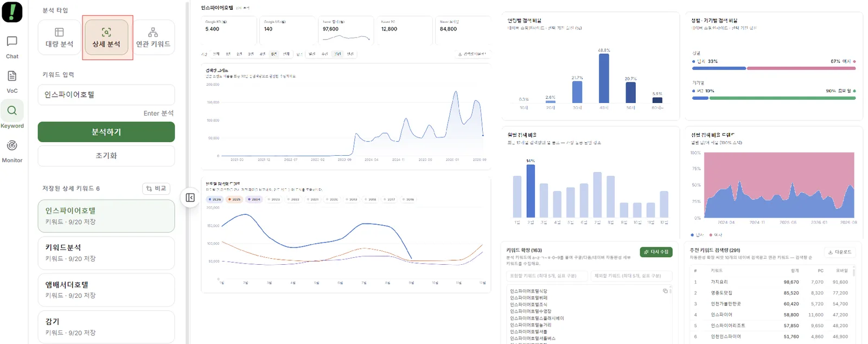Image resolution: width=868 pixels, height=344 pixels.
Task: Open saved keyword 앰배서더호텔
Action: (x=106, y=290)
